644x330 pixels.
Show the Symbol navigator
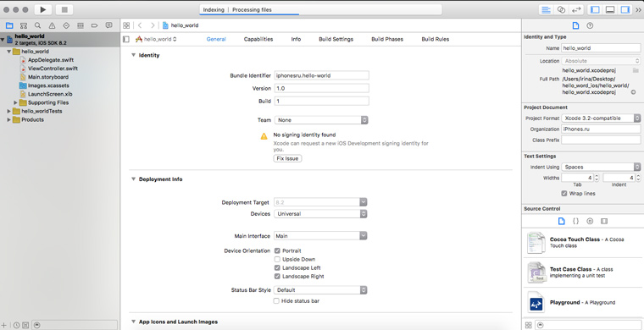[24, 25]
